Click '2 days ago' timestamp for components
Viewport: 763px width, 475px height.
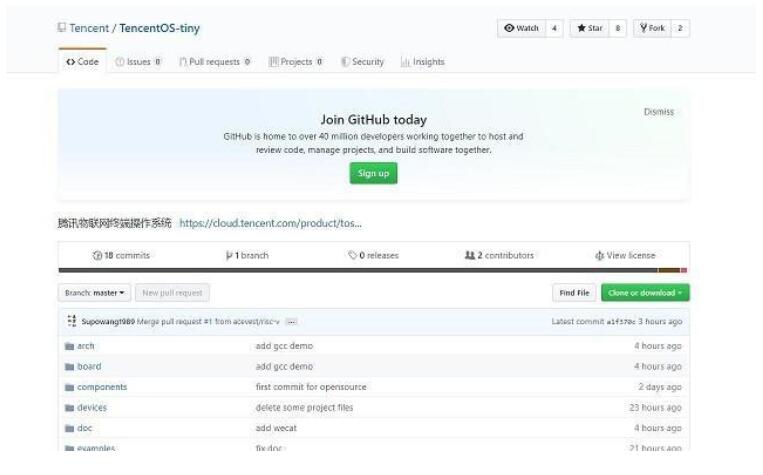pos(660,387)
